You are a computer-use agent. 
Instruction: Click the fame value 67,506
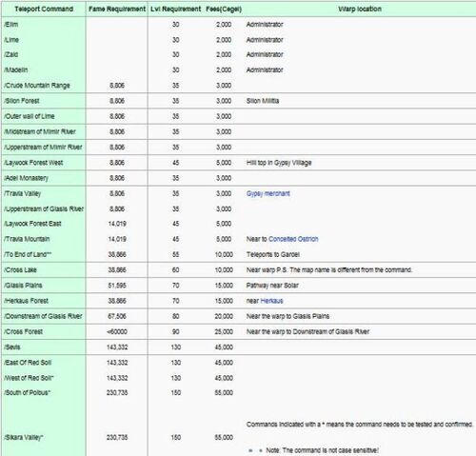point(117,316)
